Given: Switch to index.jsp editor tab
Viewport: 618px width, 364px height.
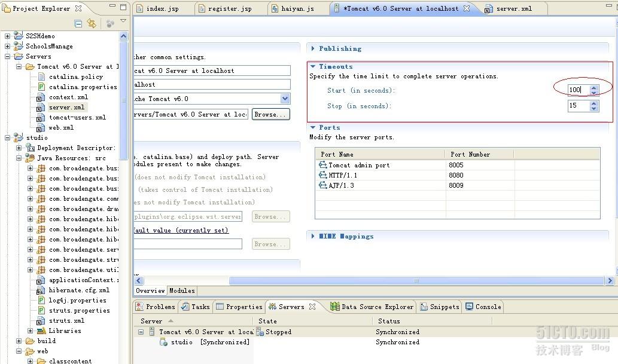Looking at the screenshot, I should click(162, 8).
